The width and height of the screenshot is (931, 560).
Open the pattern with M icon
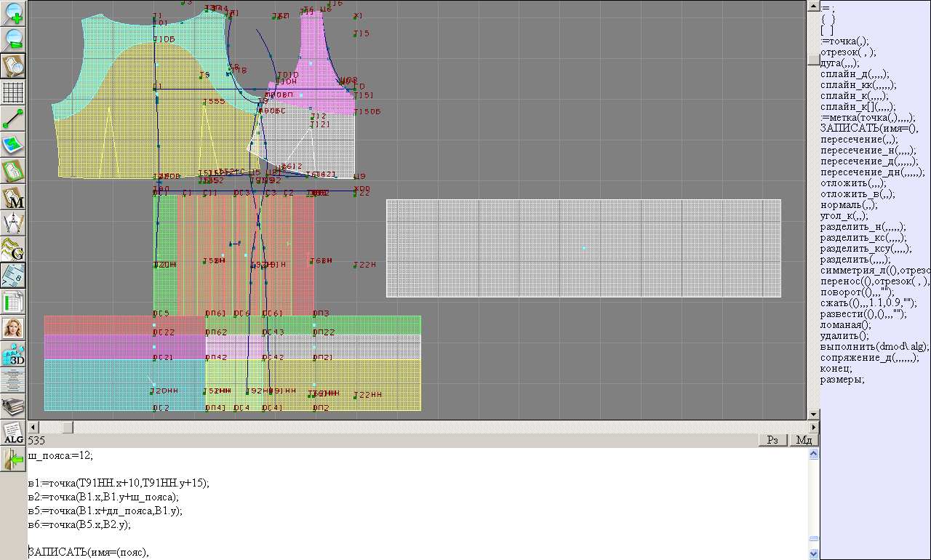13,197
